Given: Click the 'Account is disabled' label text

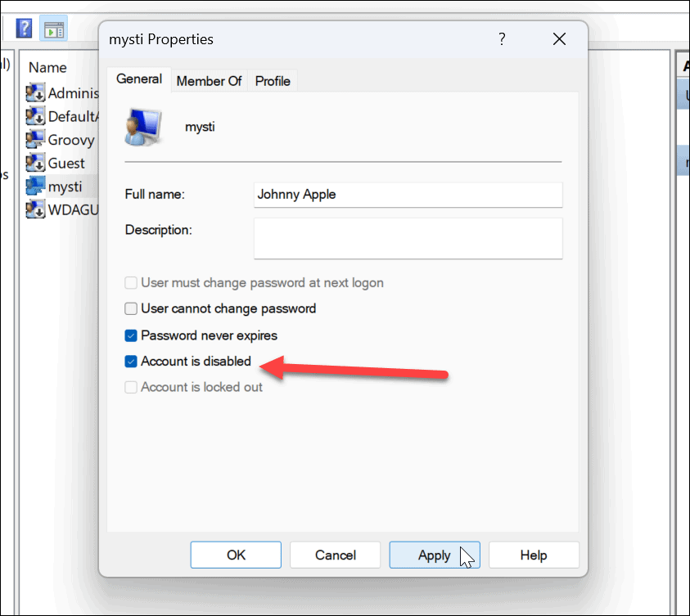Looking at the screenshot, I should pyautogui.click(x=196, y=362).
